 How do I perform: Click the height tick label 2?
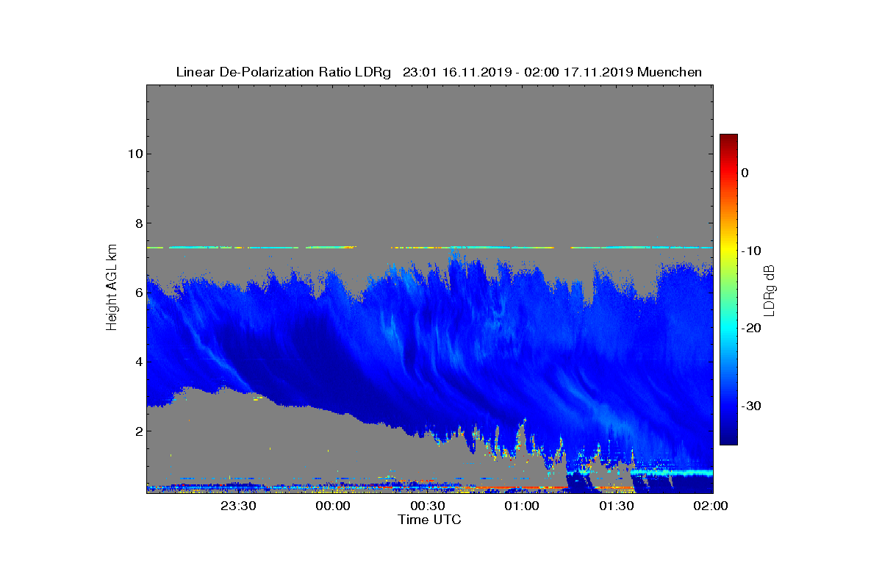138,431
